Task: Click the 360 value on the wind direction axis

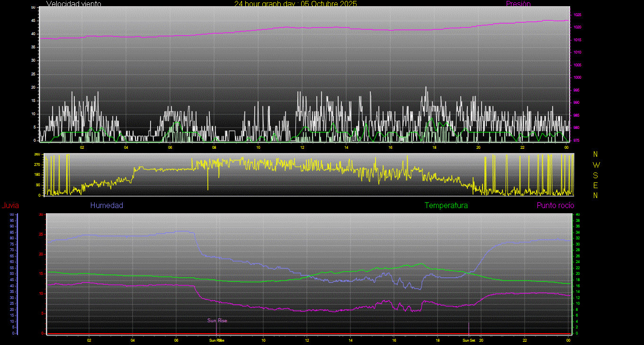Action: coord(36,154)
